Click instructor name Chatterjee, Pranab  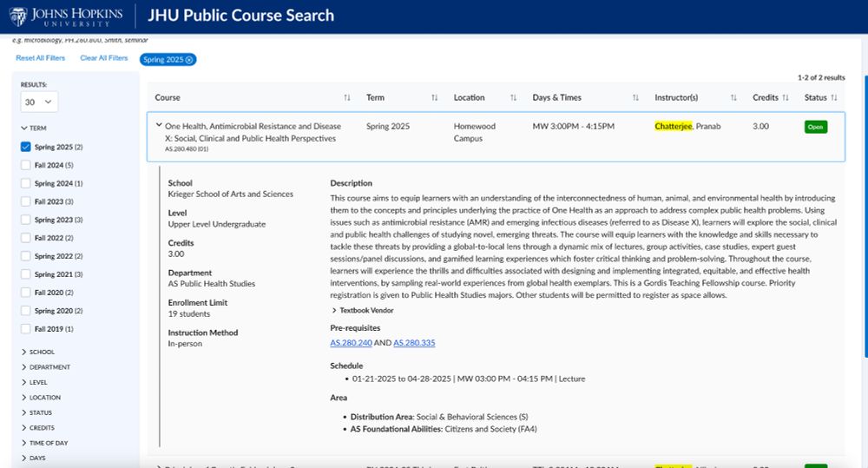tap(687, 126)
